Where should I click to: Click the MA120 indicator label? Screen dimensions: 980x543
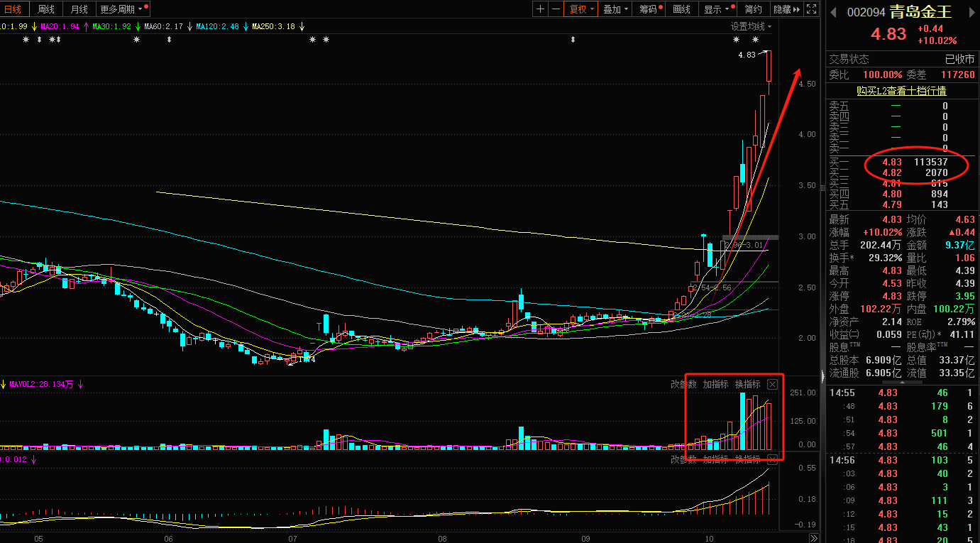click(x=218, y=26)
